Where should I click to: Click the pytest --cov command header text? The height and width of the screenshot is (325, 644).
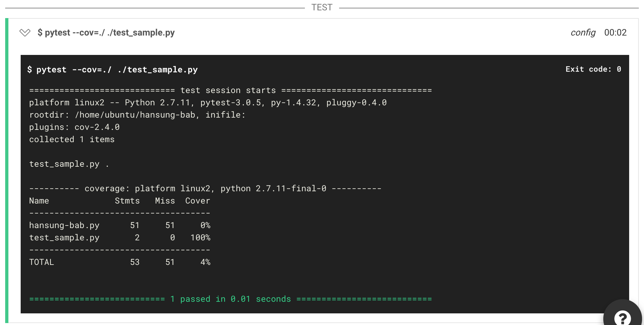click(x=107, y=32)
